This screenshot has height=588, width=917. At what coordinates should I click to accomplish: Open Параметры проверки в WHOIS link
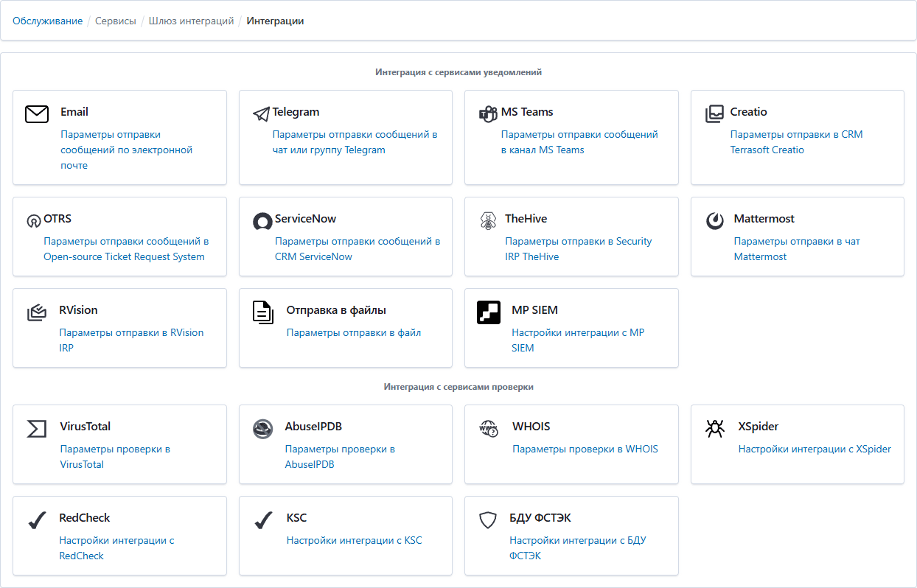pos(585,449)
